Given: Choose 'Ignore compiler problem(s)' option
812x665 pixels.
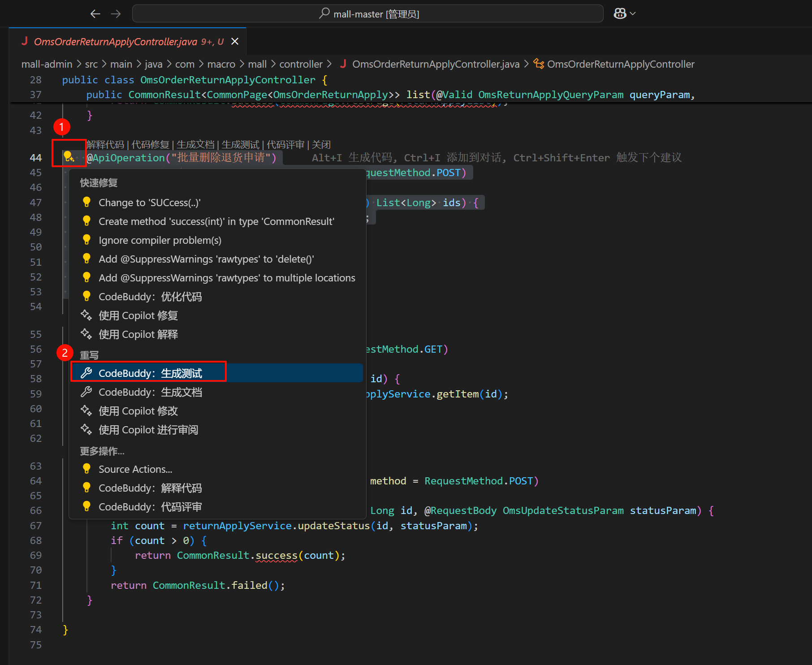Looking at the screenshot, I should (160, 240).
